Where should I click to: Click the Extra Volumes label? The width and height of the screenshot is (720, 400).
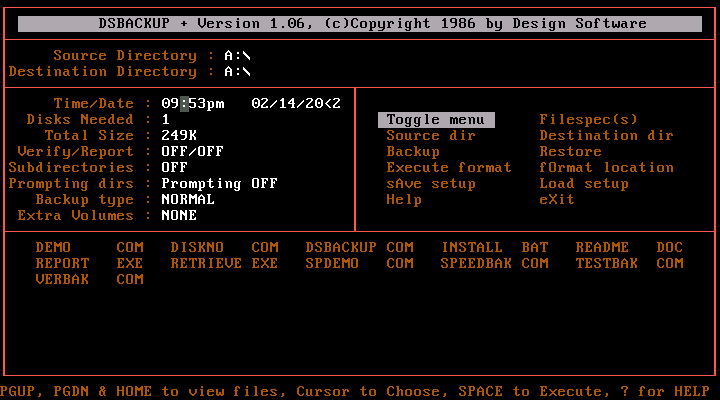point(76,216)
